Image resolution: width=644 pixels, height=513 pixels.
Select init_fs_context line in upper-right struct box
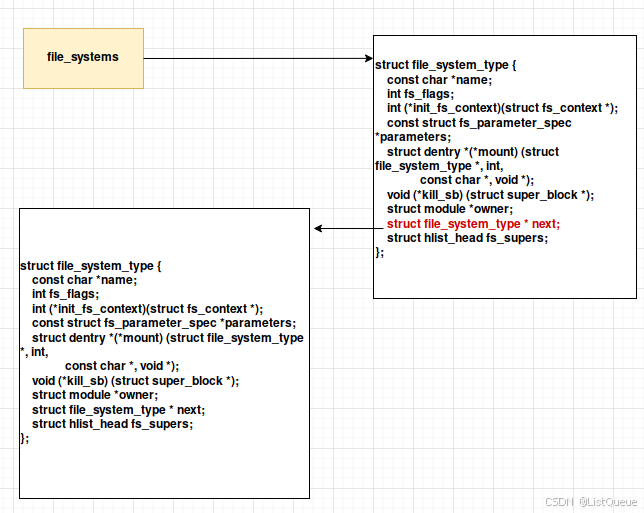pos(502,108)
